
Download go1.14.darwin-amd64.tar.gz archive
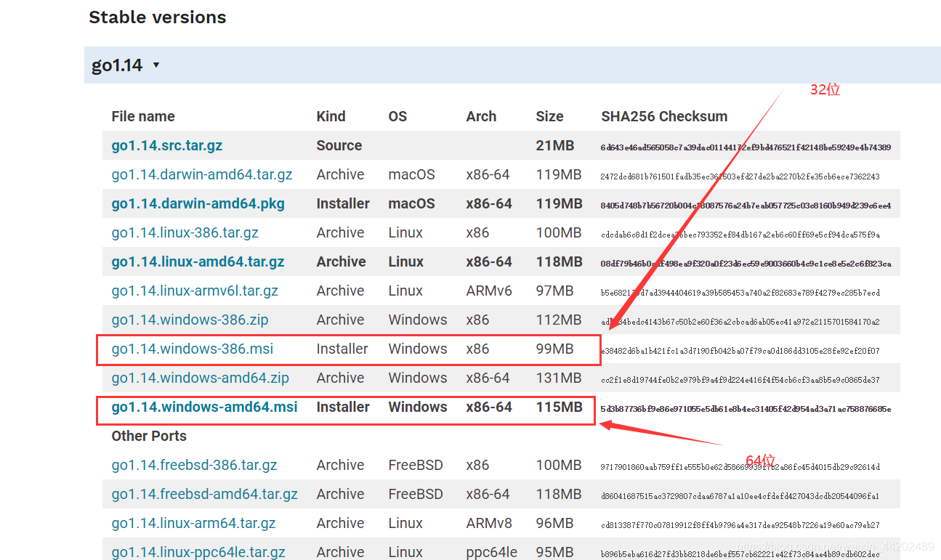tap(202, 174)
